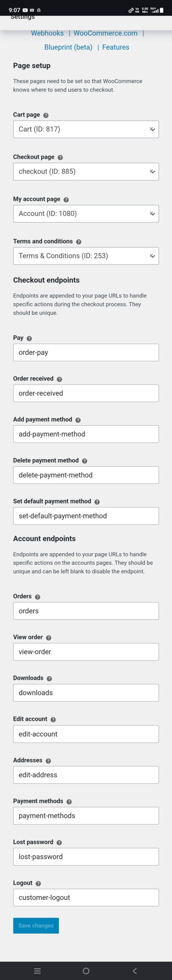
Task: Select the My account page dropdown
Action: [x=86, y=214]
